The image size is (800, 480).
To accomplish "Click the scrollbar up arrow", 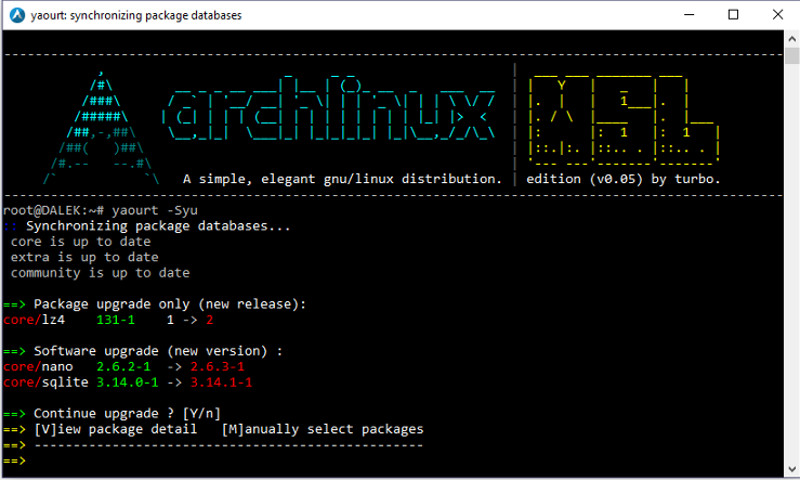I will [790, 38].
